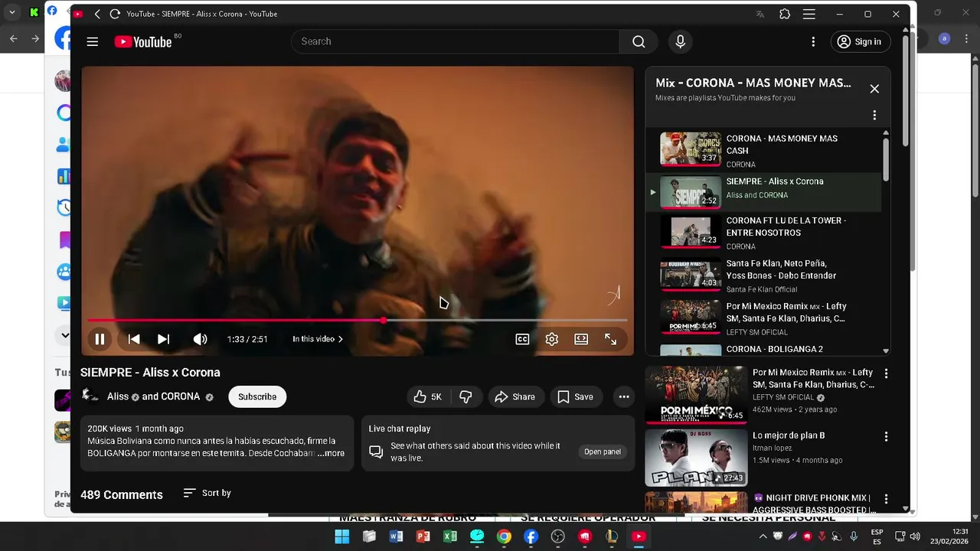Open the player settings gear

pos(551,339)
